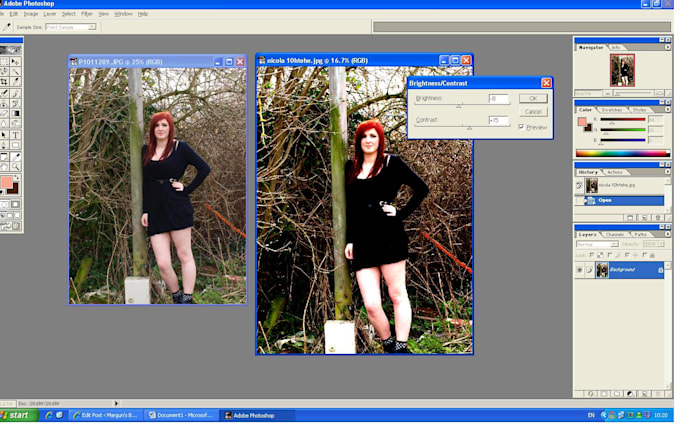Select the Rectangular Marquee tool
680x425 pixels.
[4, 61]
